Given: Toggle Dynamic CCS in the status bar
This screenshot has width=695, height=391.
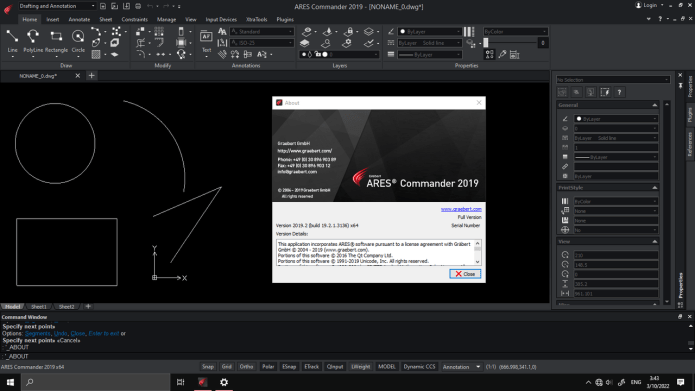Looking at the screenshot, I should 419,367.
